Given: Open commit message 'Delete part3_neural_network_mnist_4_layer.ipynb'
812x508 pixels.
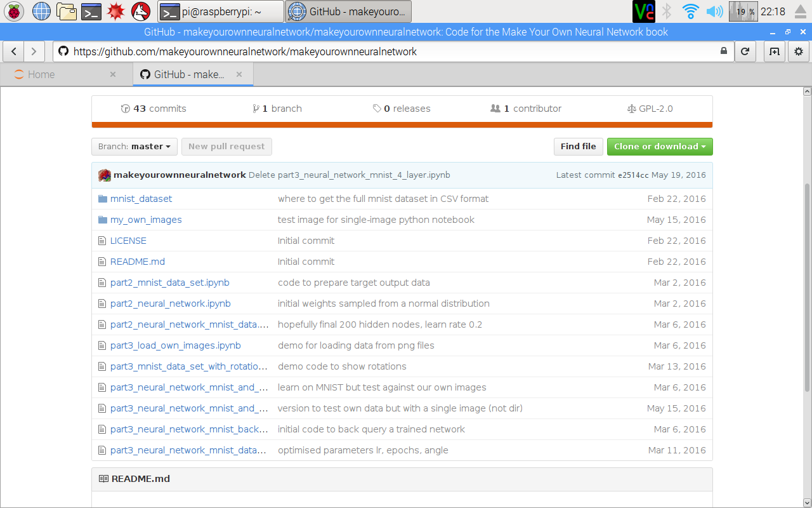Looking at the screenshot, I should (350, 175).
